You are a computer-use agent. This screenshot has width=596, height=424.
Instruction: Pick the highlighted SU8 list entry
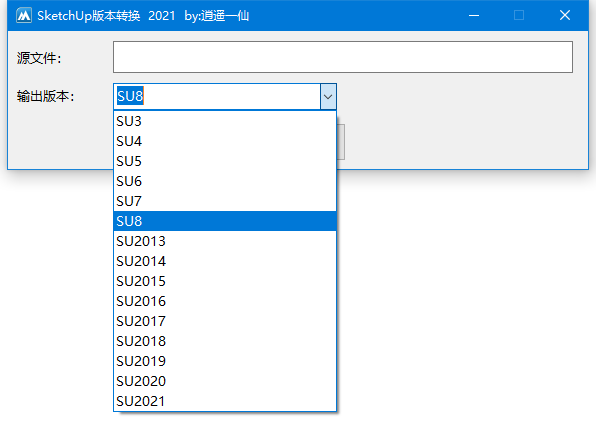(225, 221)
